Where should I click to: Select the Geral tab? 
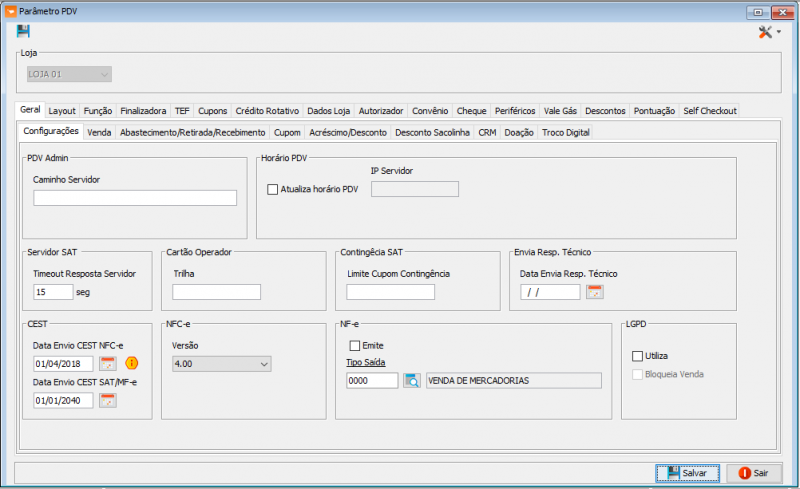click(30, 110)
